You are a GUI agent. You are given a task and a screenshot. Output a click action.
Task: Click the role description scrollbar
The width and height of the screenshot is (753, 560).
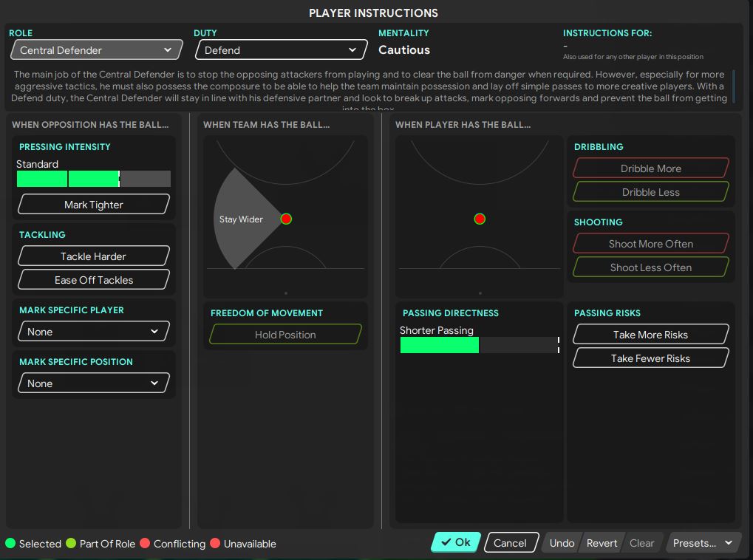coord(734,86)
